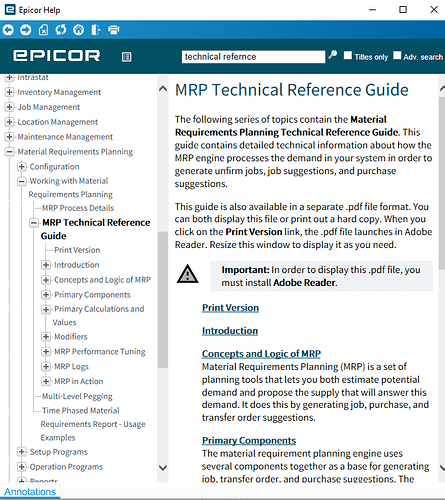This screenshot has width=445, height=500.
Task: Select Modifiers in the tree
Action: [x=71, y=337]
